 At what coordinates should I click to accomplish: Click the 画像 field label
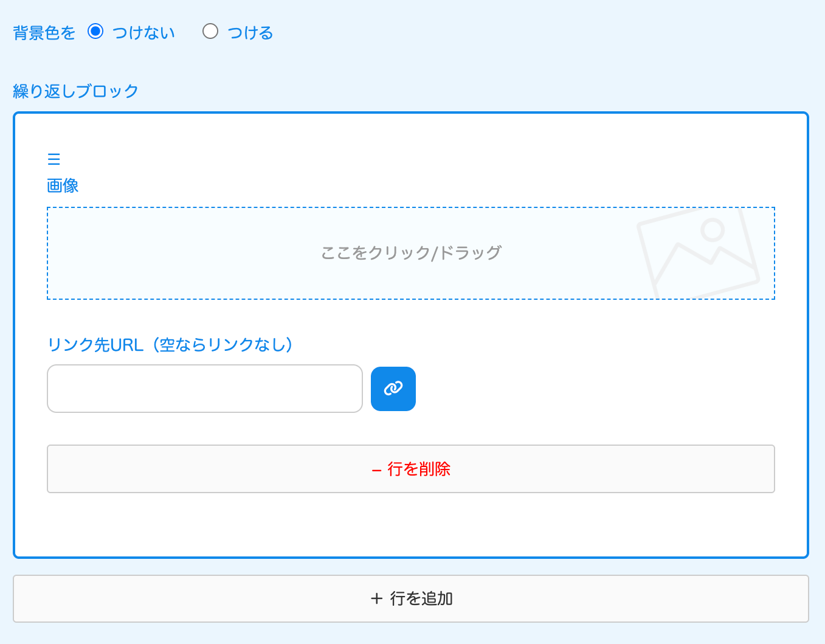point(63,185)
